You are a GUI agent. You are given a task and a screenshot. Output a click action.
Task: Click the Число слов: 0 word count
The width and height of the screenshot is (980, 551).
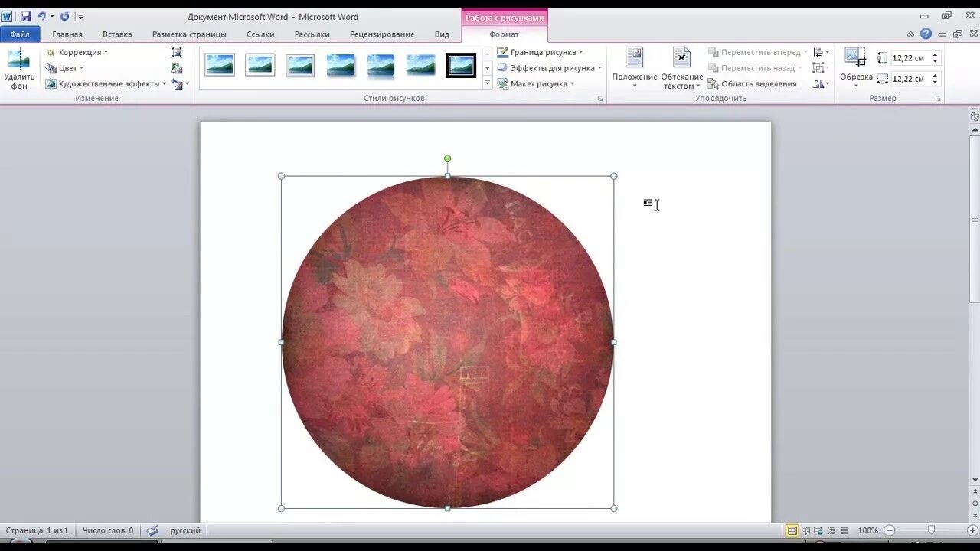point(108,530)
